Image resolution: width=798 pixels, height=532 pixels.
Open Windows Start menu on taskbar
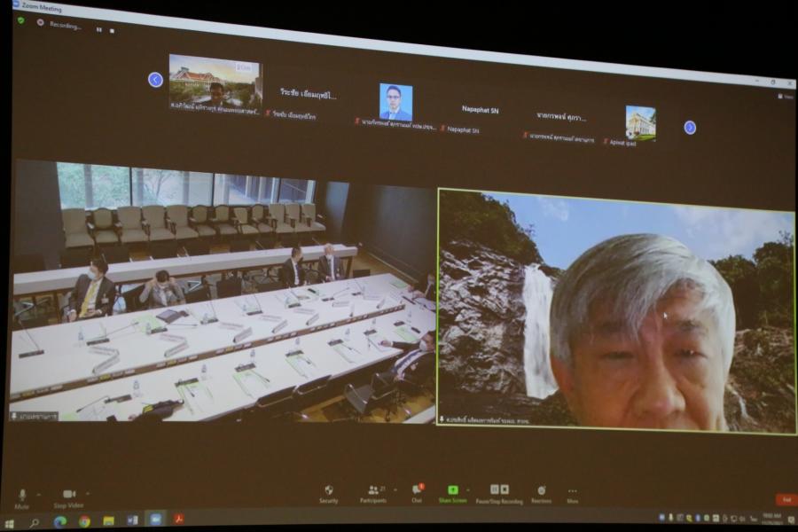pos(11,521)
